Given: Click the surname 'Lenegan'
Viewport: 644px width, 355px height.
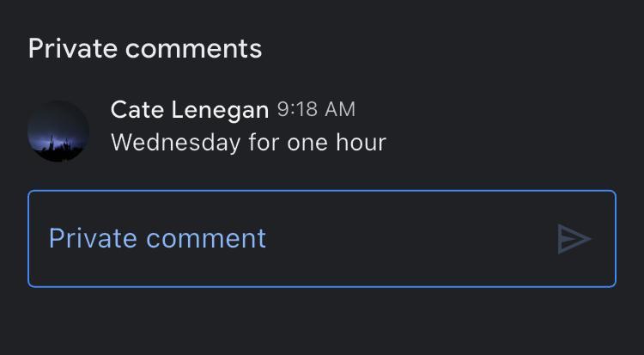Looking at the screenshot, I should point(220,110).
